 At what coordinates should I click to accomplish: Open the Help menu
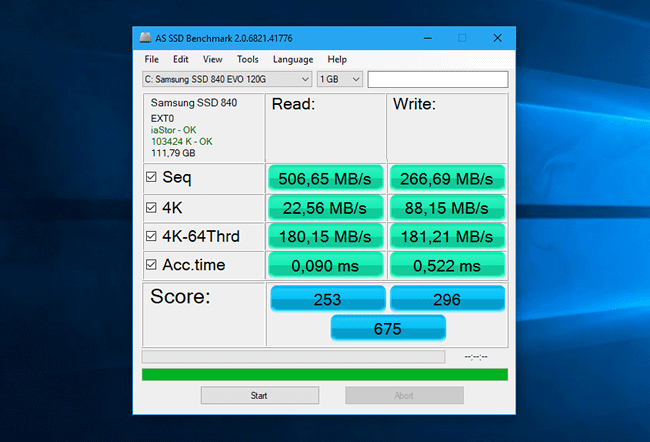[337, 59]
